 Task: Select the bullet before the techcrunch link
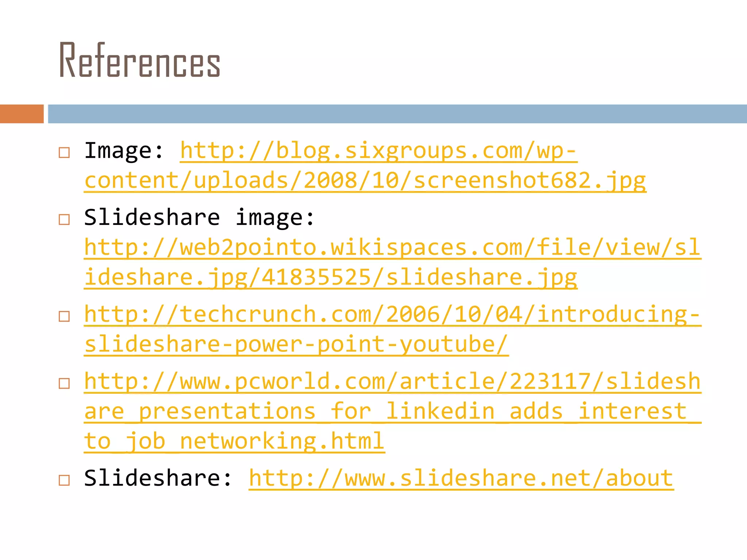(64, 316)
